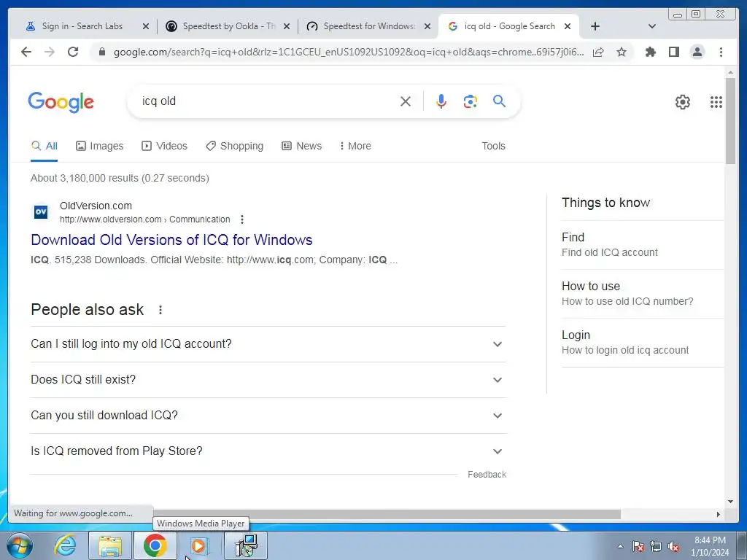This screenshot has height=560, width=747.
Task: Submit search with magnifying glass icon
Action: point(499,101)
